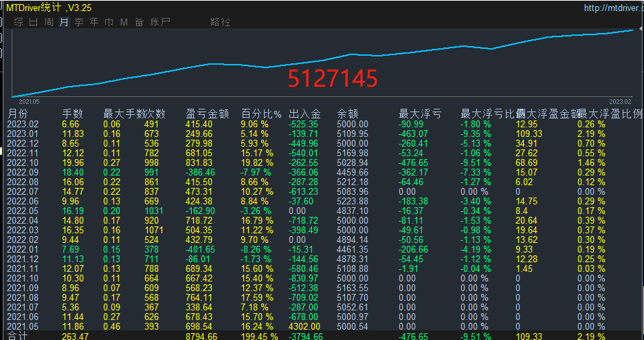Select the 2022.09 month cell
Screen dimensions: 644x340
point(23,172)
